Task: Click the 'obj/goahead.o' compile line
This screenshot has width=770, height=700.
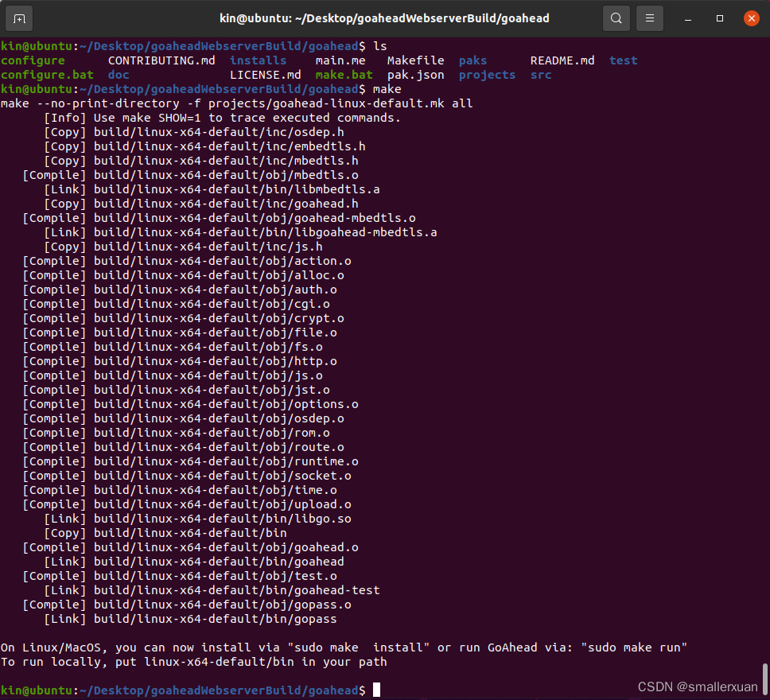Action: point(191,547)
